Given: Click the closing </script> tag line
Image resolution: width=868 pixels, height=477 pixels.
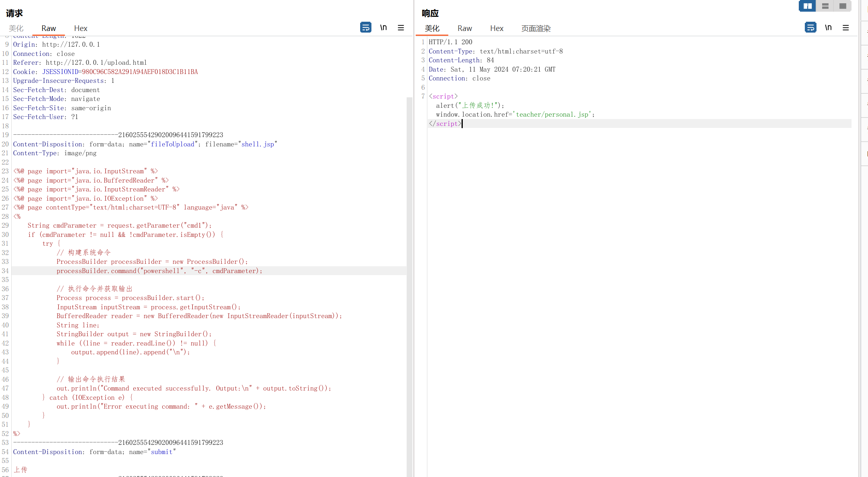Looking at the screenshot, I should pos(445,123).
